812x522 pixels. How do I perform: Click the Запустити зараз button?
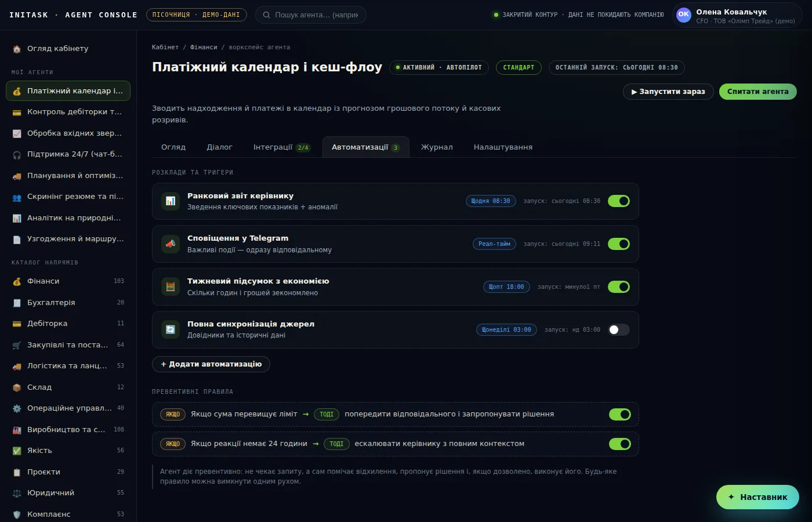[668, 92]
